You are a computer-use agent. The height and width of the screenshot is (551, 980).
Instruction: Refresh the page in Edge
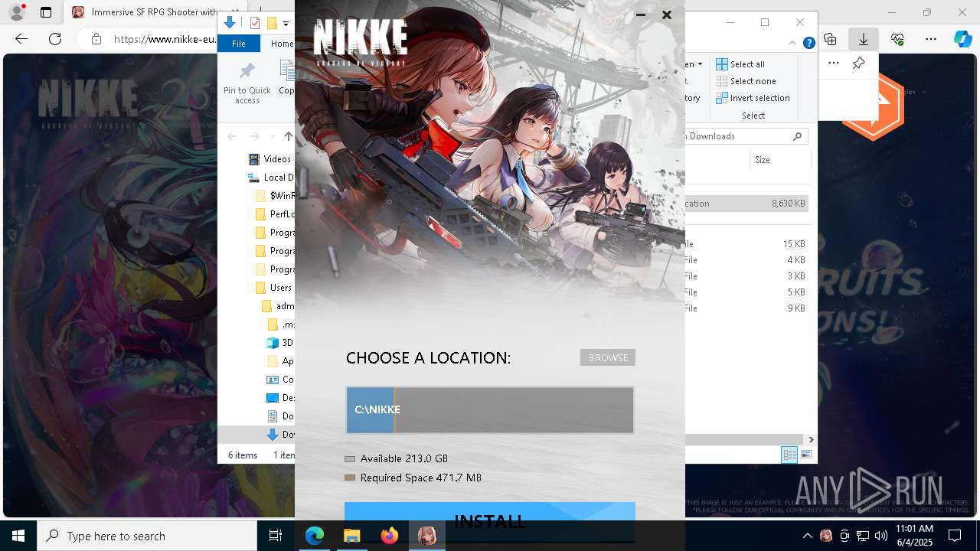click(x=55, y=39)
